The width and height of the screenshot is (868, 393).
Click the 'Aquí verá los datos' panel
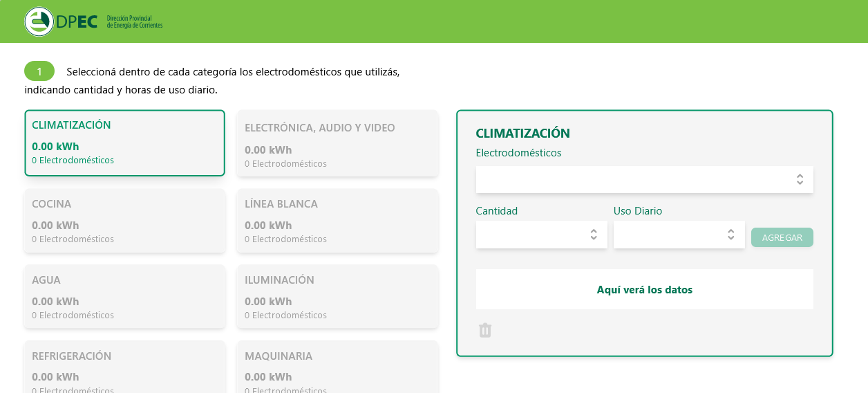click(644, 289)
